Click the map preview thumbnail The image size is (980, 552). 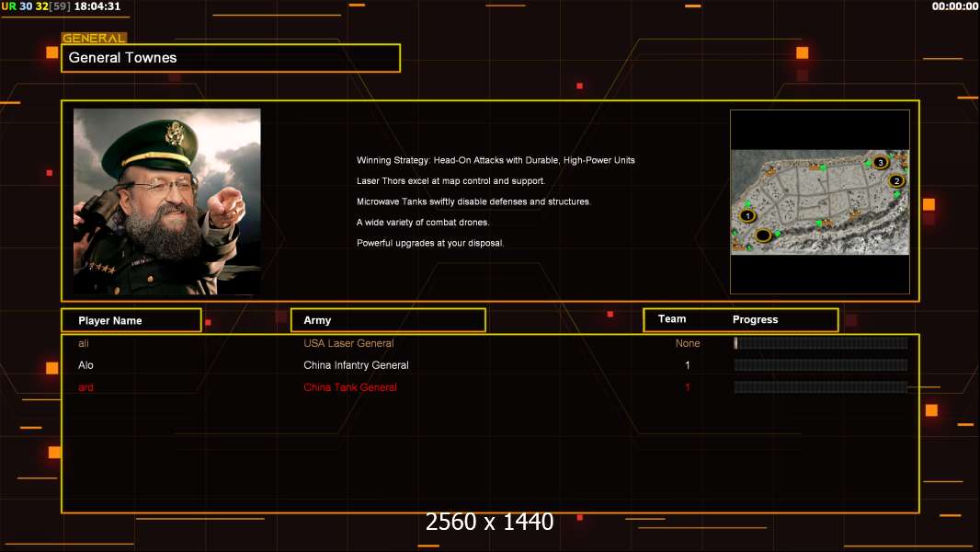point(820,201)
